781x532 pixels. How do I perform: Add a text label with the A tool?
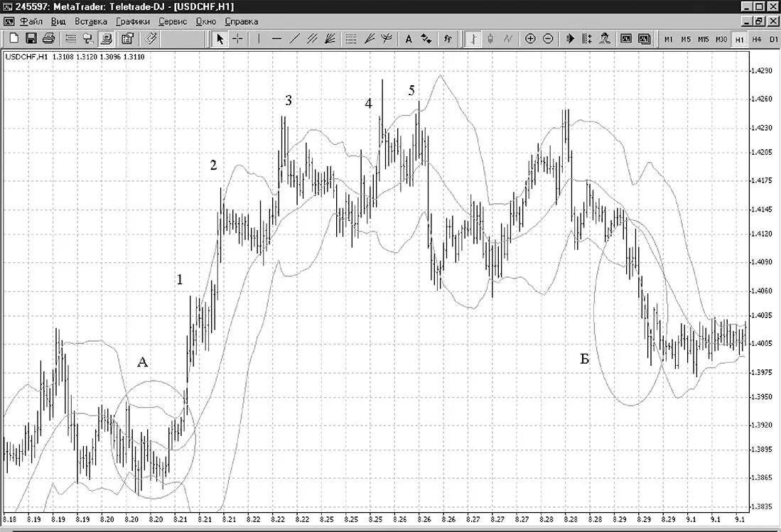(409, 39)
